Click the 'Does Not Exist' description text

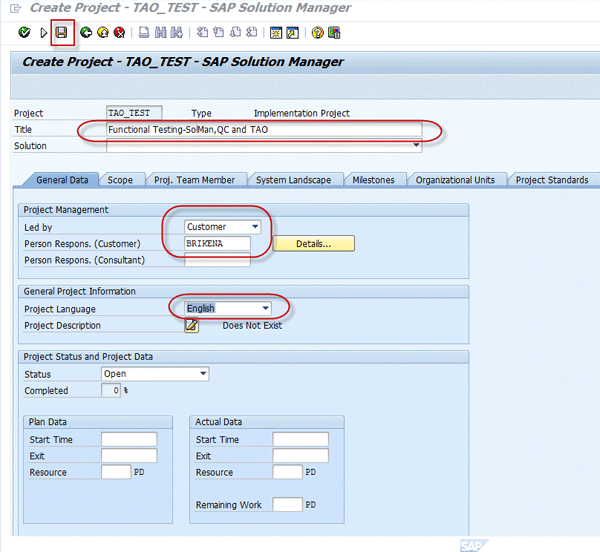point(252,326)
